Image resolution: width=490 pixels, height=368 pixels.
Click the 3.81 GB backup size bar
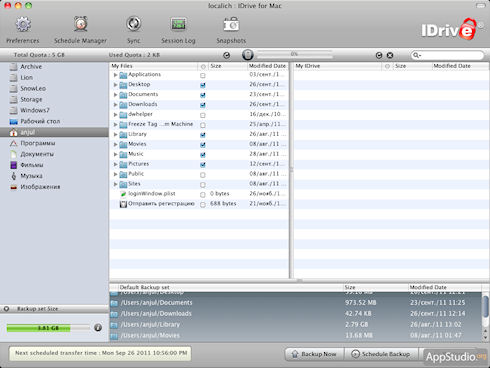(48, 328)
